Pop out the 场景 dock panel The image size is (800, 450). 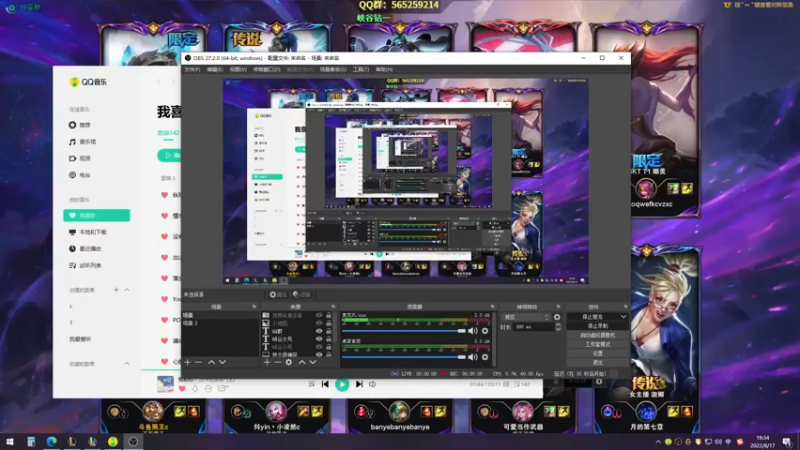tap(254, 307)
